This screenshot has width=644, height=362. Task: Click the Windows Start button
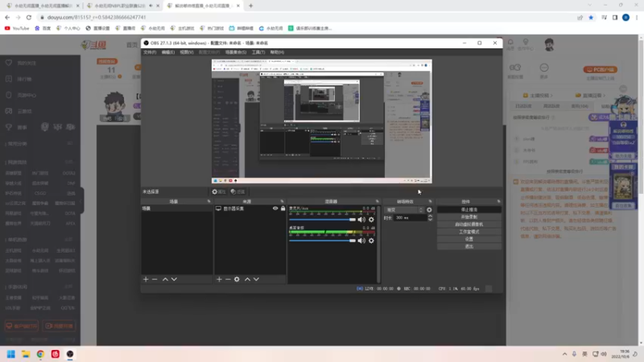pos(11,354)
